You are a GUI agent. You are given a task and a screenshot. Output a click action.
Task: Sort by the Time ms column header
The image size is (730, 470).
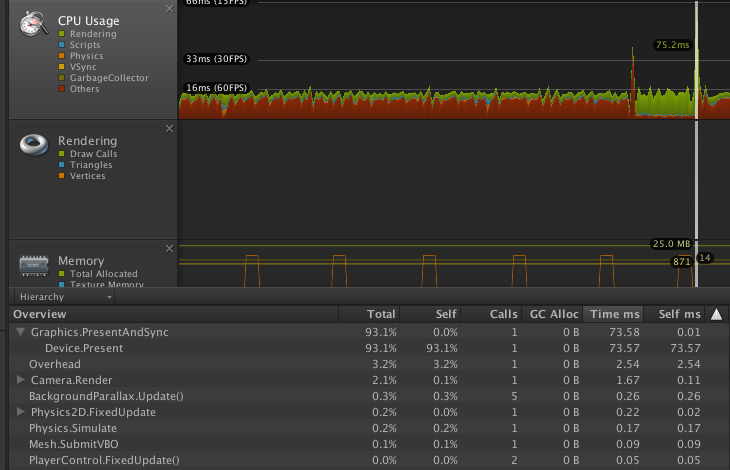coord(613,314)
